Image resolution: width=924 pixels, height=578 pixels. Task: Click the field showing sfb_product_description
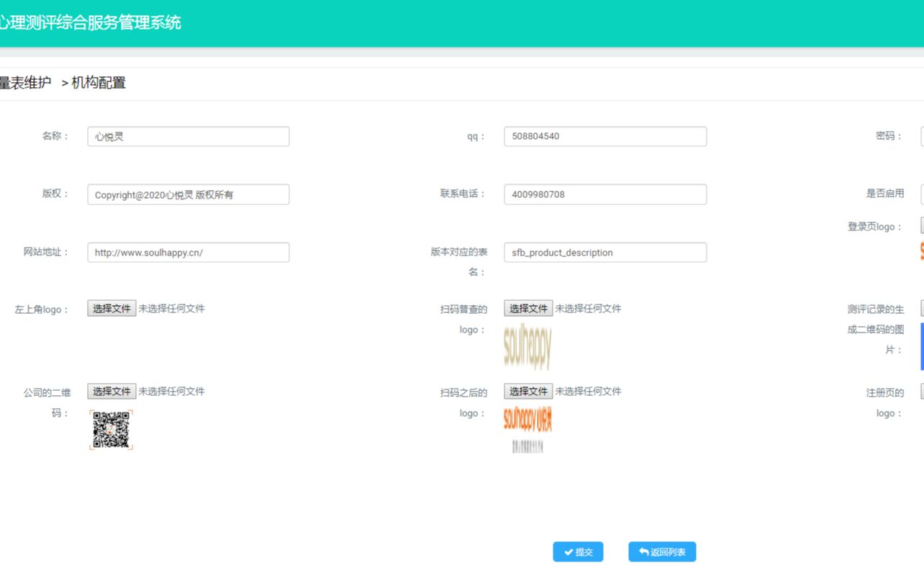(x=605, y=252)
